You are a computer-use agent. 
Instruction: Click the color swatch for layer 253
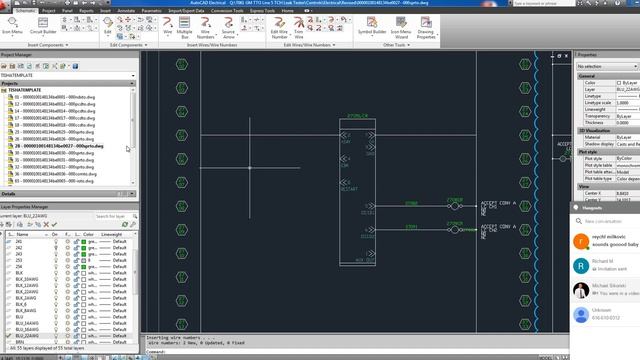coord(84,260)
